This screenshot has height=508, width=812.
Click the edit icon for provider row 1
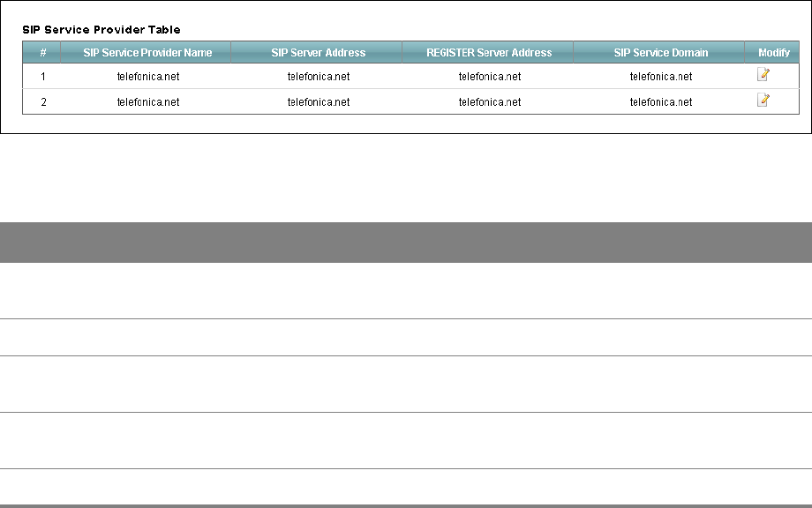[x=763, y=75]
